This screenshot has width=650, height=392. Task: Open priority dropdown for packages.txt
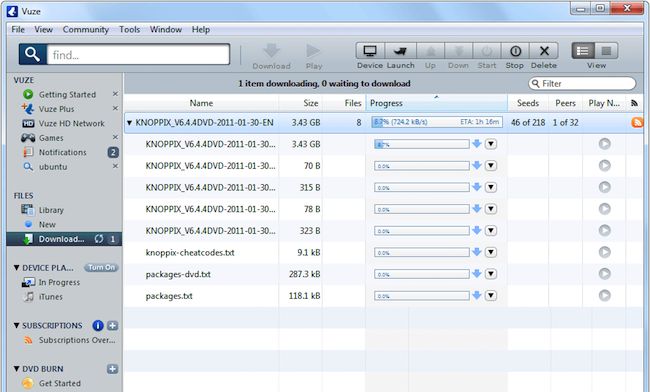[491, 295]
